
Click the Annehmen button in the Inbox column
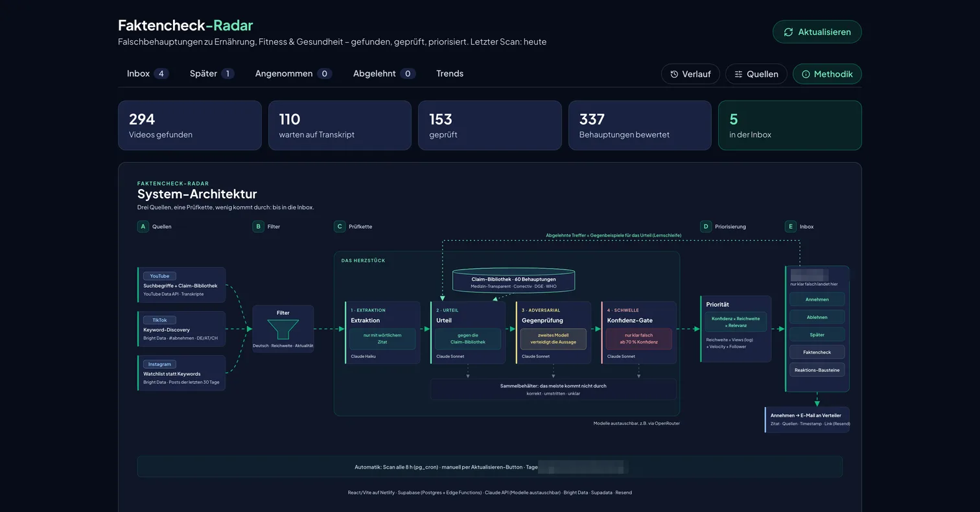click(x=817, y=299)
